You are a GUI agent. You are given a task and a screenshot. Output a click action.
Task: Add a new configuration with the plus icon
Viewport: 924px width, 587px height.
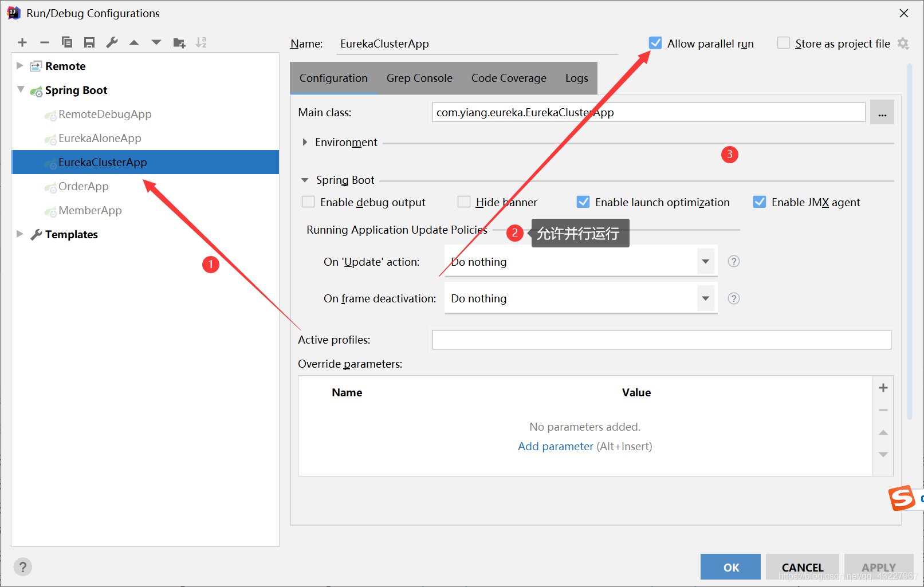pyautogui.click(x=22, y=42)
